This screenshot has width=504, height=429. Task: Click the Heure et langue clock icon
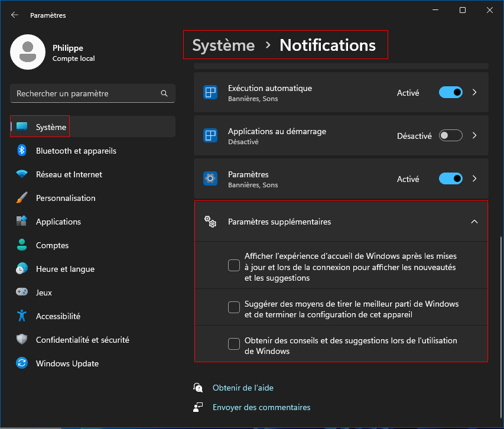point(22,269)
